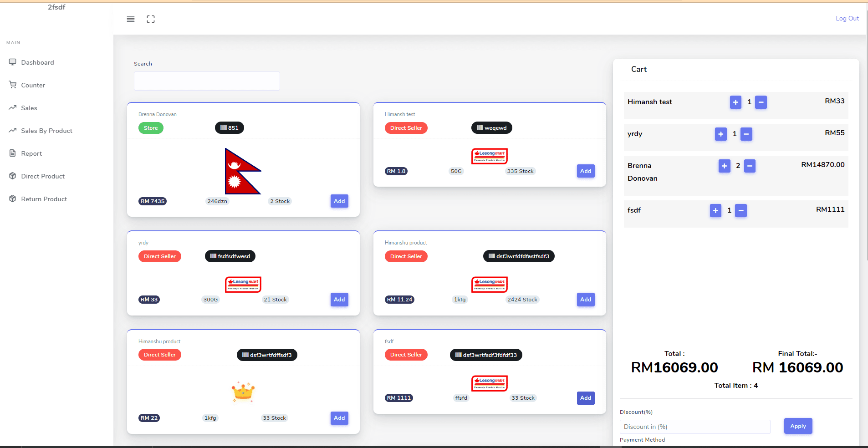868x448 pixels.
Task: Open the Report section
Action: click(31, 153)
